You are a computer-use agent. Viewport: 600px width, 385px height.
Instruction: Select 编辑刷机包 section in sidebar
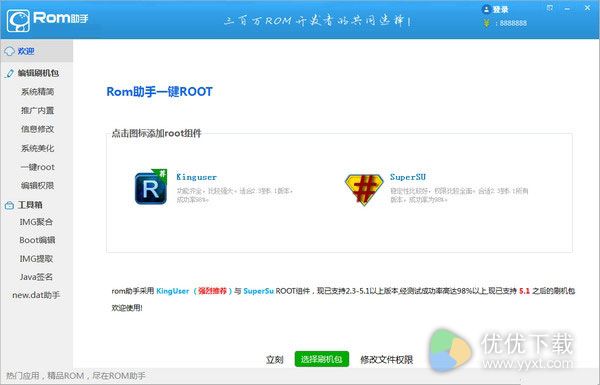(38, 73)
